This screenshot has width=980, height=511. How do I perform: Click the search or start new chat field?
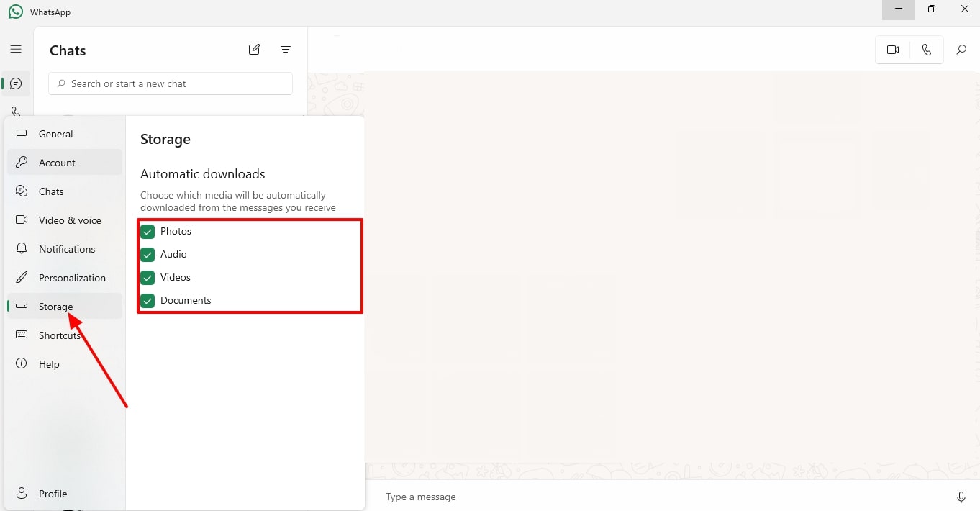(171, 83)
